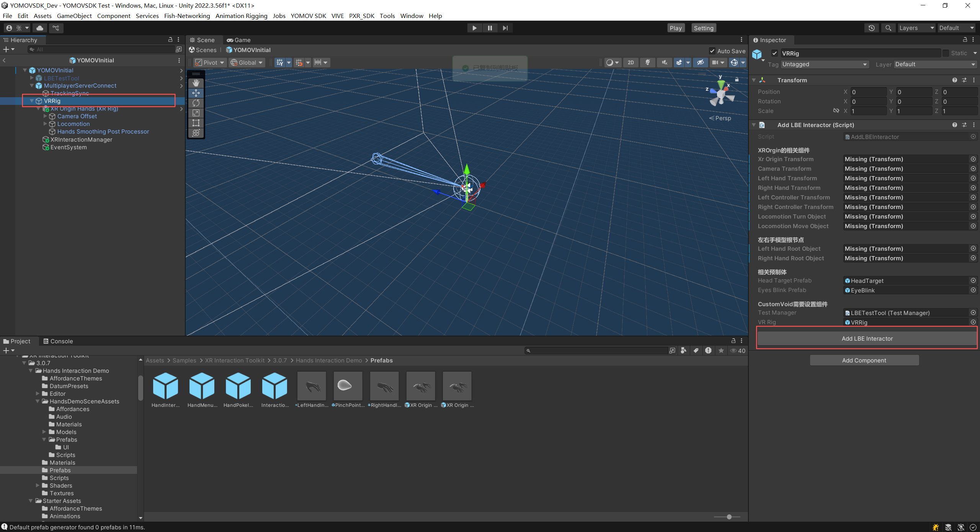Select the Rect tool in Scene
This screenshot has width=980, height=532.
pyautogui.click(x=196, y=123)
